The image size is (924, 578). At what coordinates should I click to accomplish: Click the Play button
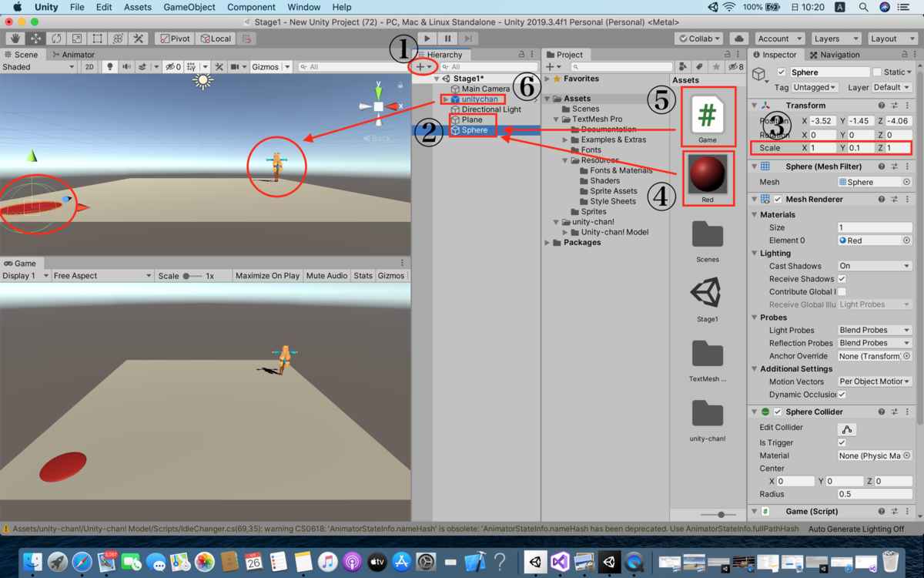(427, 39)
